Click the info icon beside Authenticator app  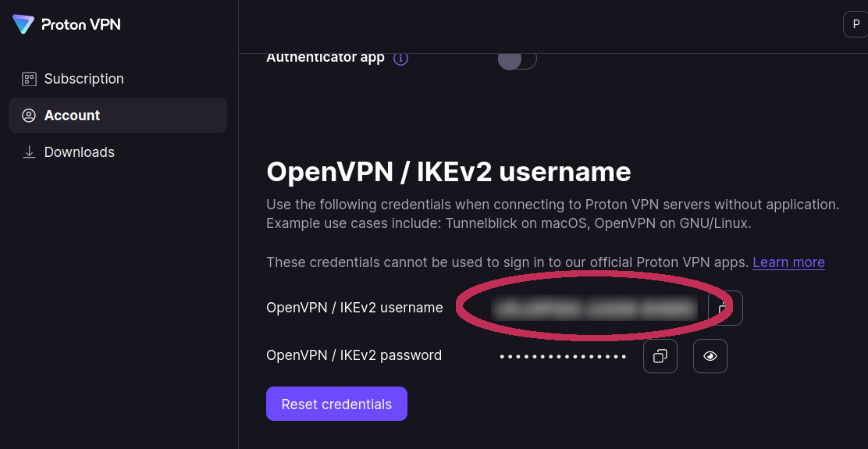pyautogui.click(x=400, y=58)
